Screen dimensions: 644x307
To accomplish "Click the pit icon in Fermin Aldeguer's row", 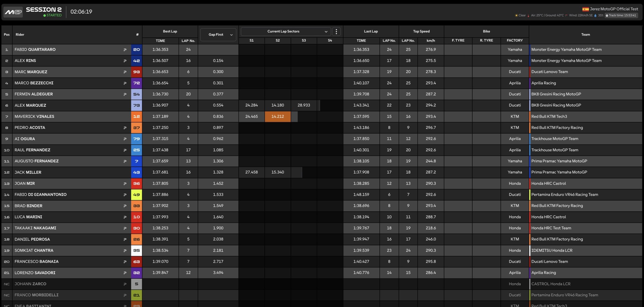I will [x=125, y=94].
